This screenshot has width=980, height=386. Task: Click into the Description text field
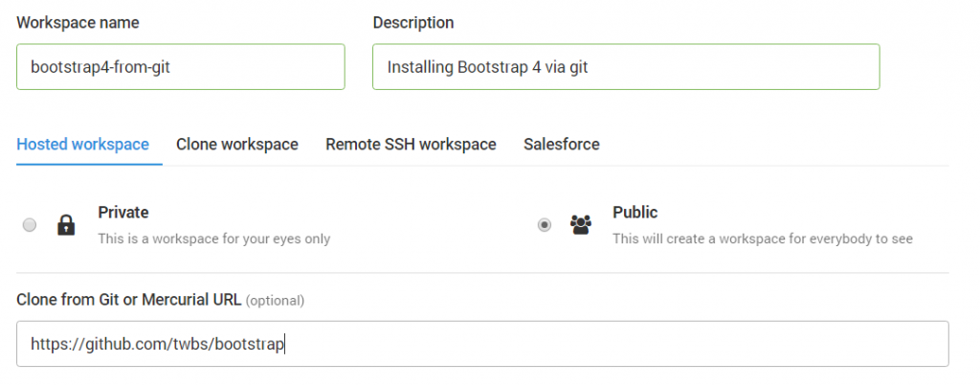coord(626,66)
